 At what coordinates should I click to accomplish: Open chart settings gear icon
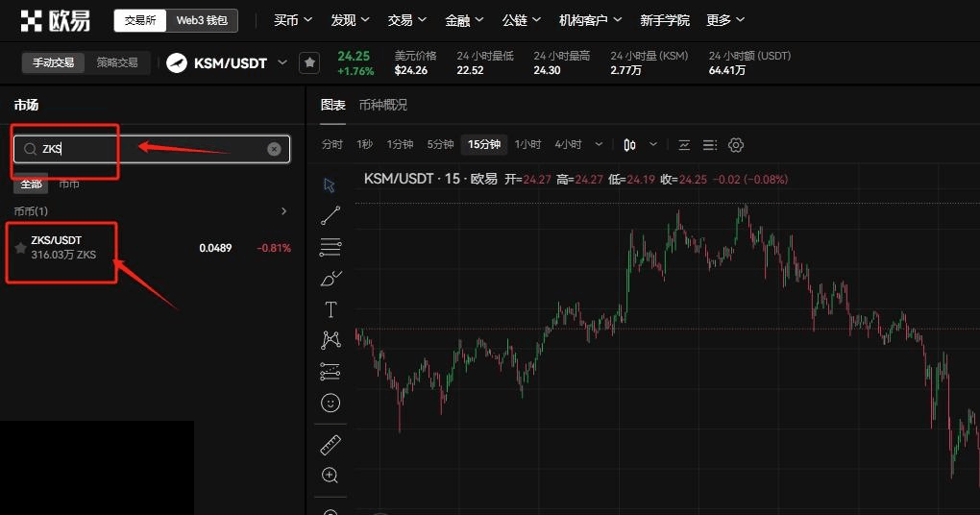click(736, 145)
